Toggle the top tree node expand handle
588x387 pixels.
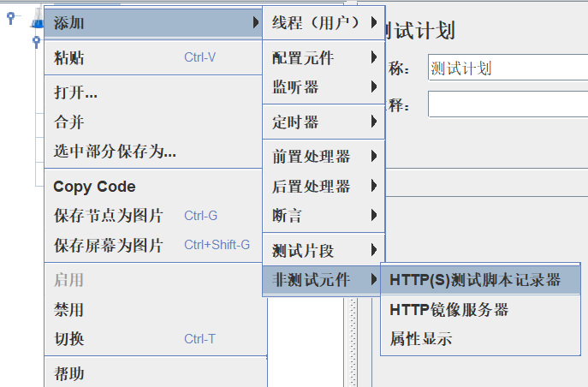click(11, 17)
